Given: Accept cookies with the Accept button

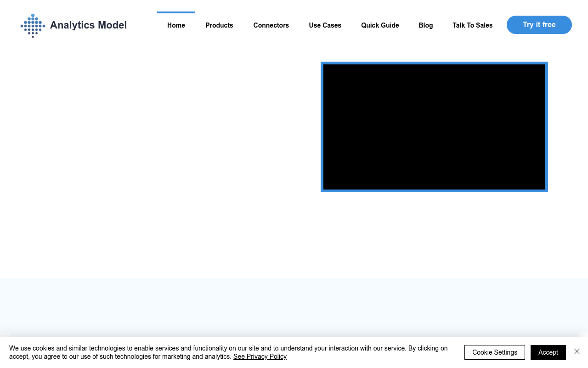Looking at the screenshot, I should point(548,352).
